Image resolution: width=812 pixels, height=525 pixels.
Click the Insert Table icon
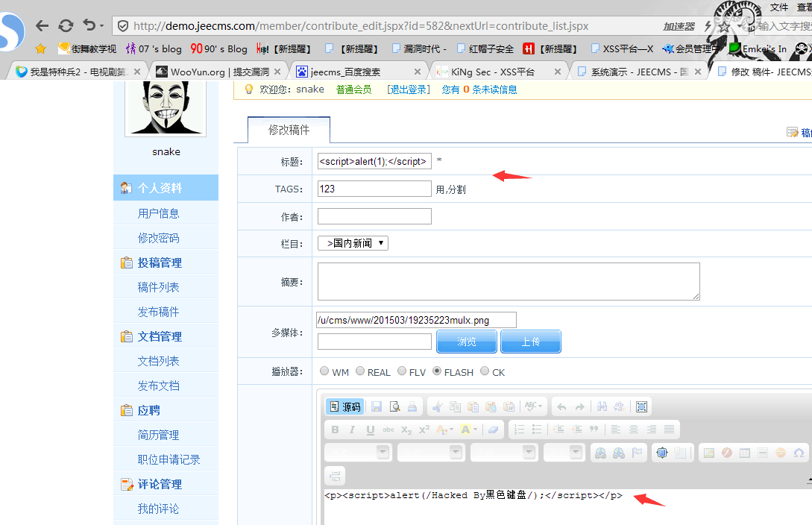[745, 453]
